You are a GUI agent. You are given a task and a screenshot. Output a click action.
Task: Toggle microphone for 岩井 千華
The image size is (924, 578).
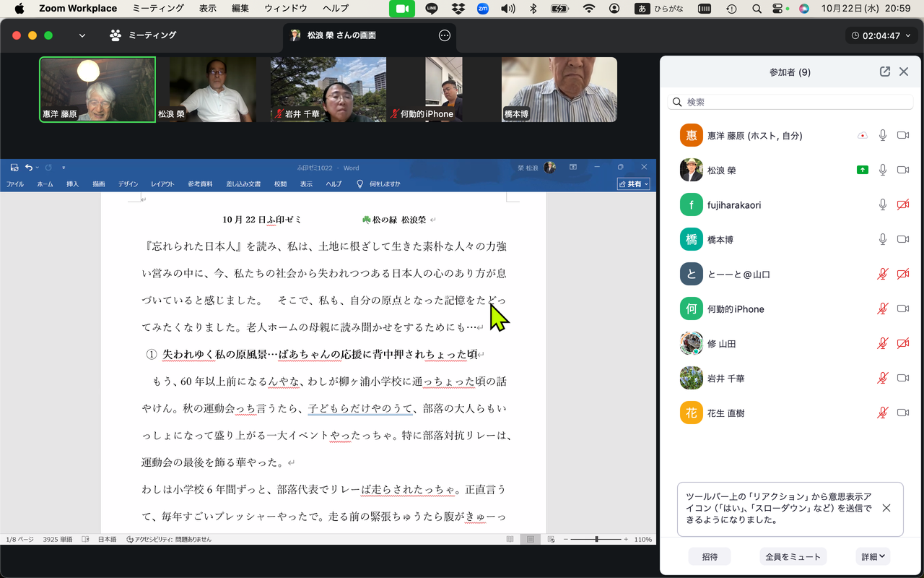pos(882,378)
